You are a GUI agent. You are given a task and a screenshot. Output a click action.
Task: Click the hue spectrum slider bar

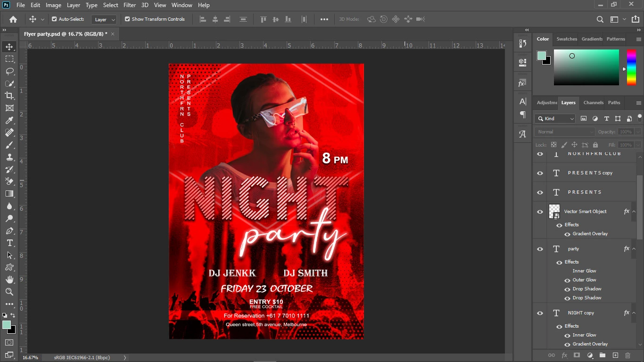(x=631, y=67)
